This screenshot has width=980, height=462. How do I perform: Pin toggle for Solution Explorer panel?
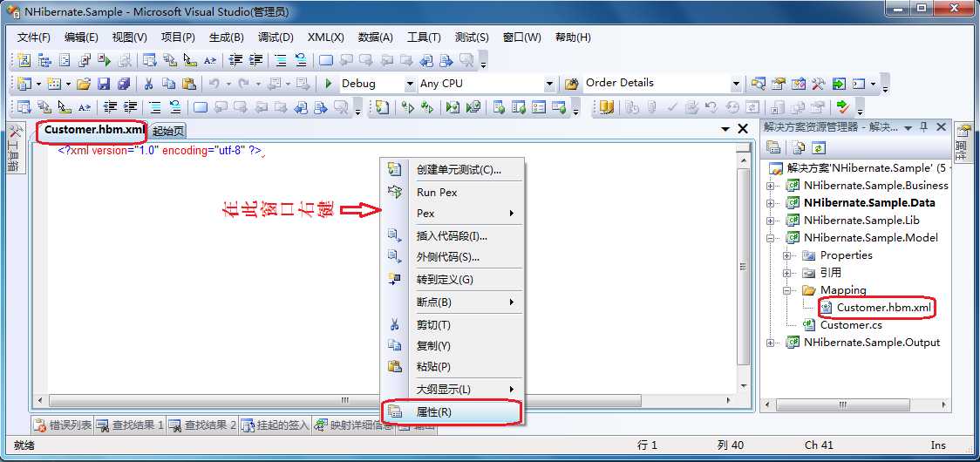(x=924, y=127)
